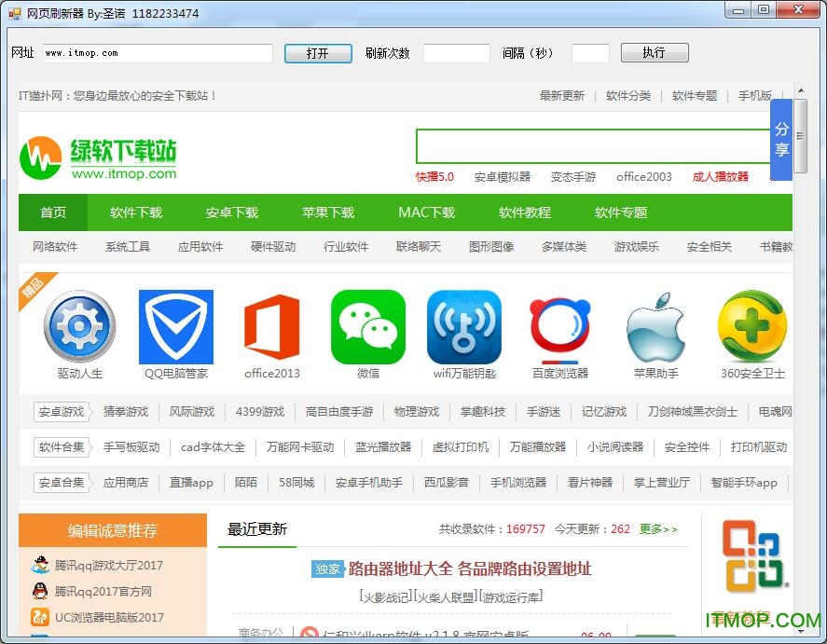Click the 独家 badge label
Screen dimensions: 827x644
(327, 569)
